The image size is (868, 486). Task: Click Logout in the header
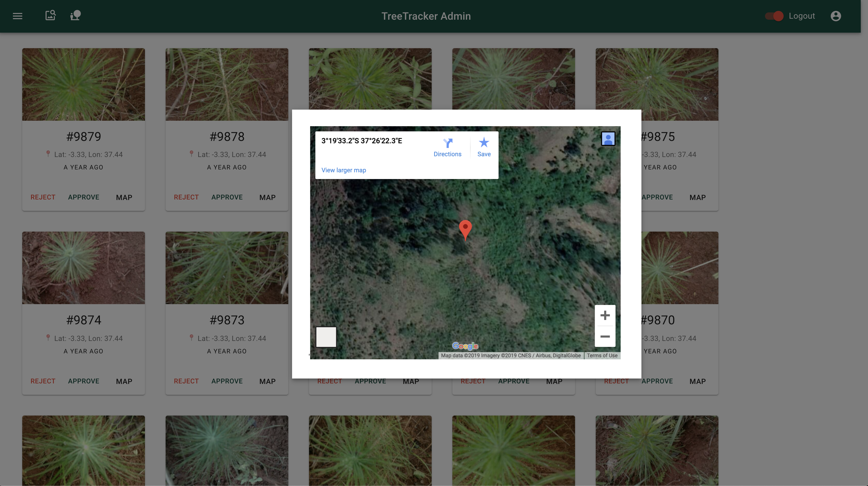pos(802,16)
